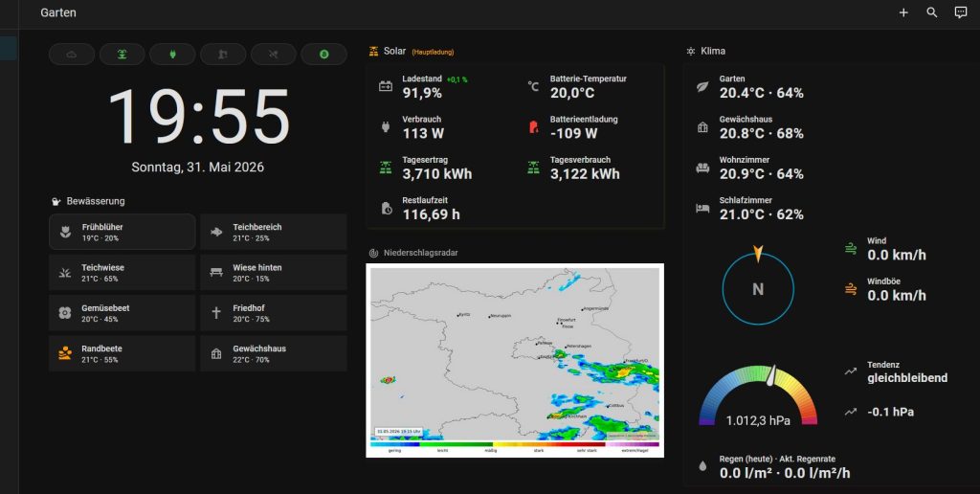Click the raindrop icon beside Regen (heute)
This screenshot has width=980, height=494.
(702, 466)
